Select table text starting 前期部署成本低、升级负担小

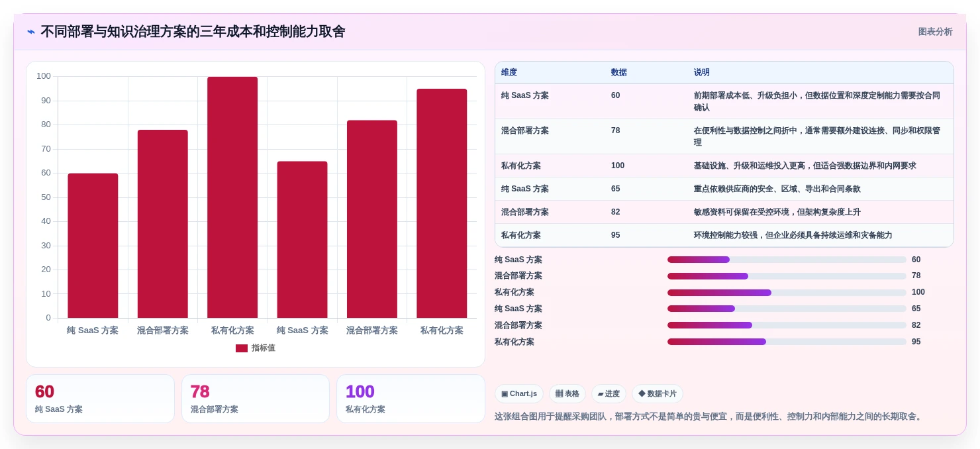[x=817, y=101]
